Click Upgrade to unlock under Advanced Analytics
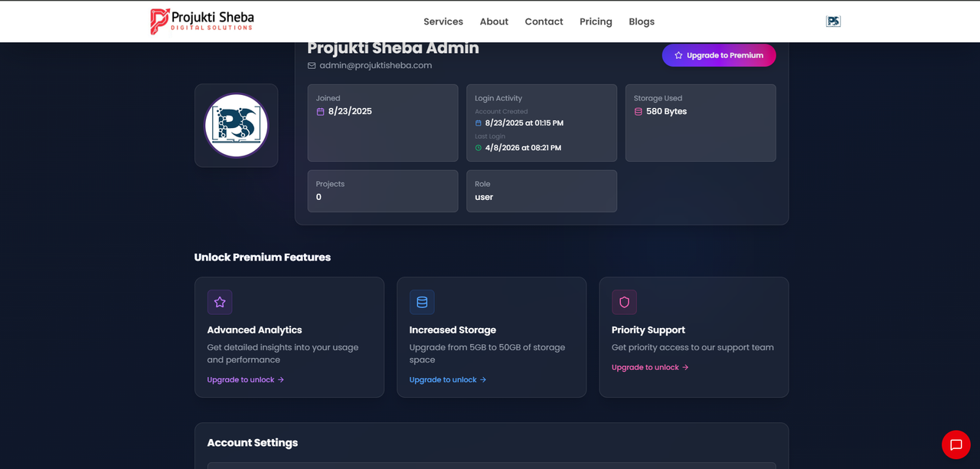980x469 pixels. (x=245, y=380)
